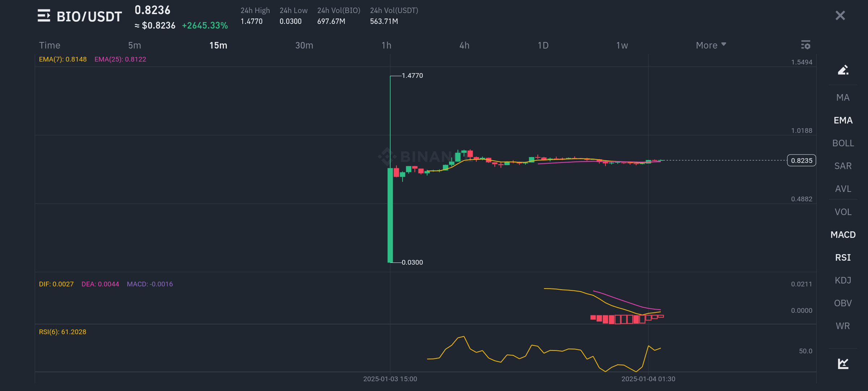Enable the WR sub-indicator

[x=843, y=326]
